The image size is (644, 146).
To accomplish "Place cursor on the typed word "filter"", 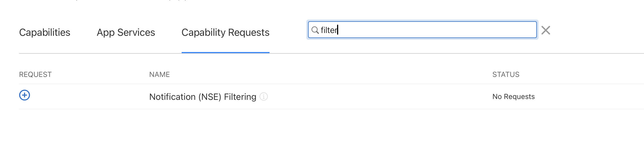I will (329, 30).
